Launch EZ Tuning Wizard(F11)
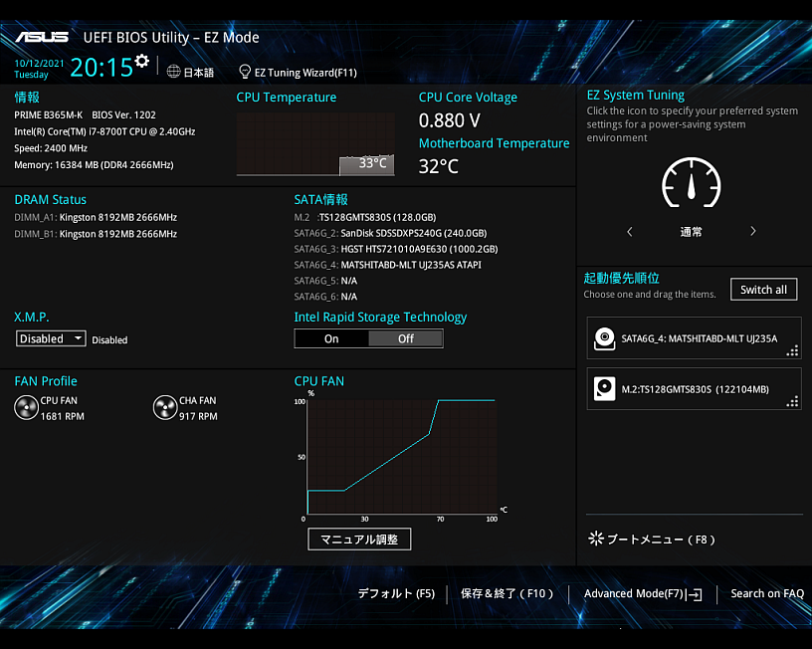Image resolution: width=812 pixels, height=649 pixels. (305, 73)
